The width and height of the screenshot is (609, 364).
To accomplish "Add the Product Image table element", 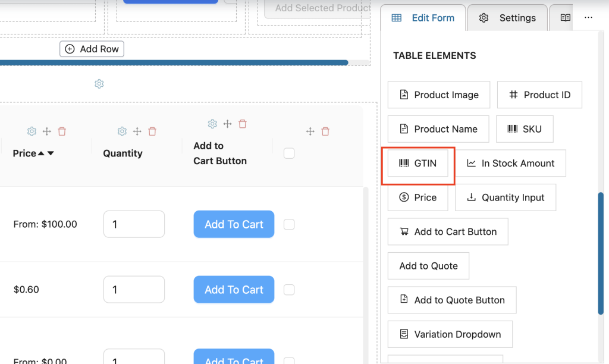I will click(439, 95).
